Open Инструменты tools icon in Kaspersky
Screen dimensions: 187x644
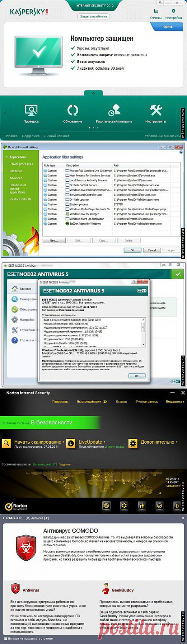point(156,110)
